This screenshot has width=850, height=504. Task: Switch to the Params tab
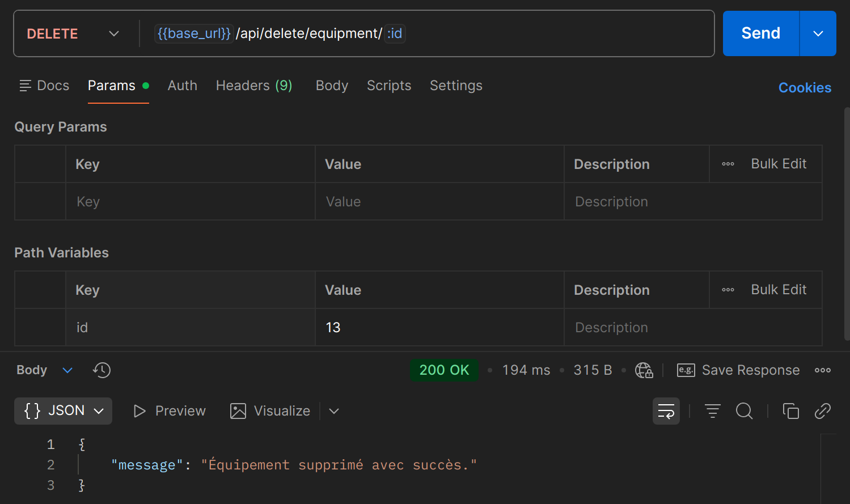118,86
